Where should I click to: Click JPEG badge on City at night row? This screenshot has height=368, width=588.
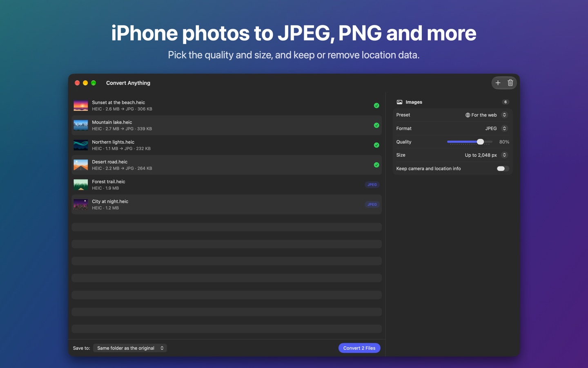[x=372, y=204]
